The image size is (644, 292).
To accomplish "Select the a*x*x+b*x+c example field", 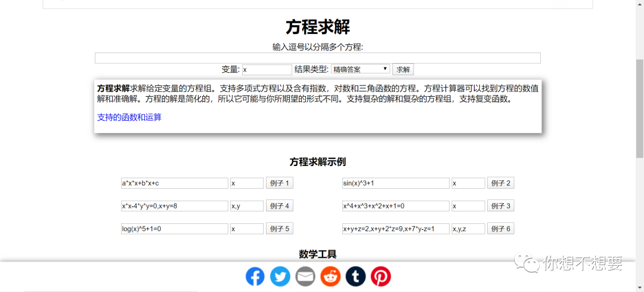I will tap(174, 183).
